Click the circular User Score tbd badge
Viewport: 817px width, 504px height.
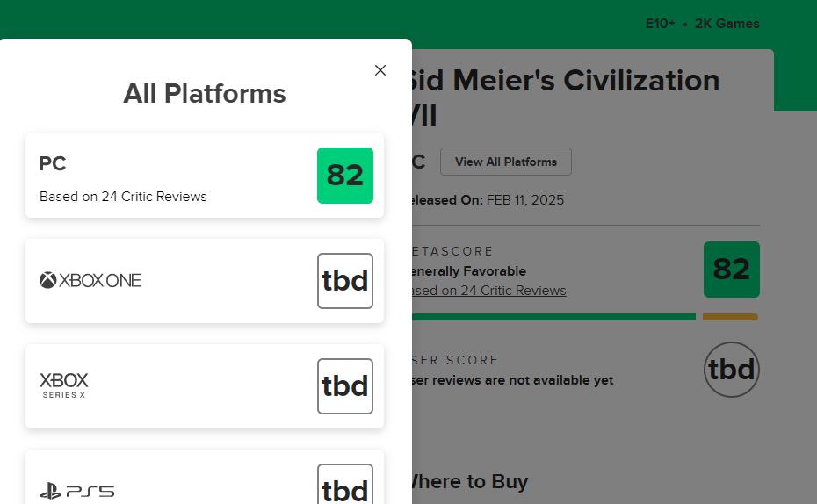click(732, 370)
